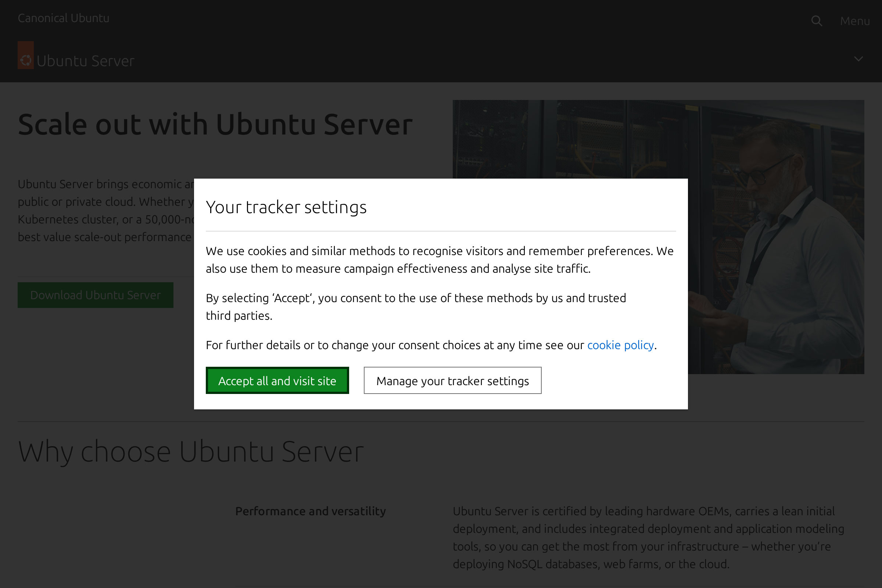
Task: Click the "Canonical Ubuntu" link
Action: coord(63,18)
